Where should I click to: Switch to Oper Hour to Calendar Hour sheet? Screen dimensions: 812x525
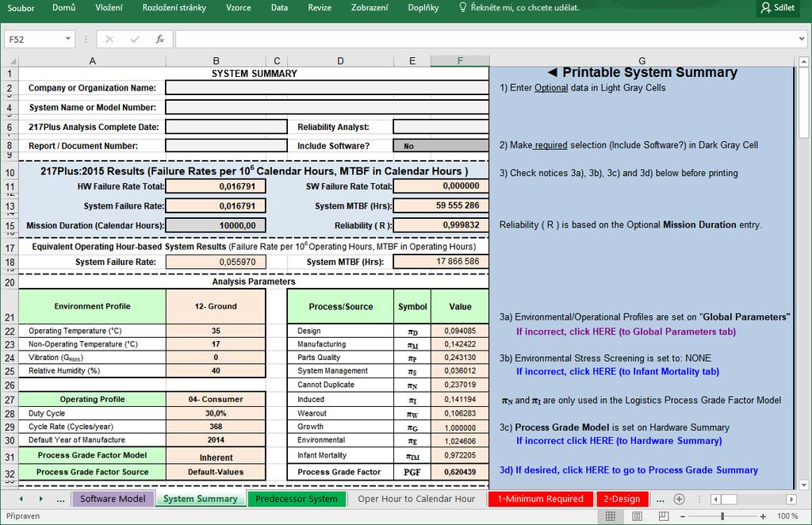(x=416, y=499)
